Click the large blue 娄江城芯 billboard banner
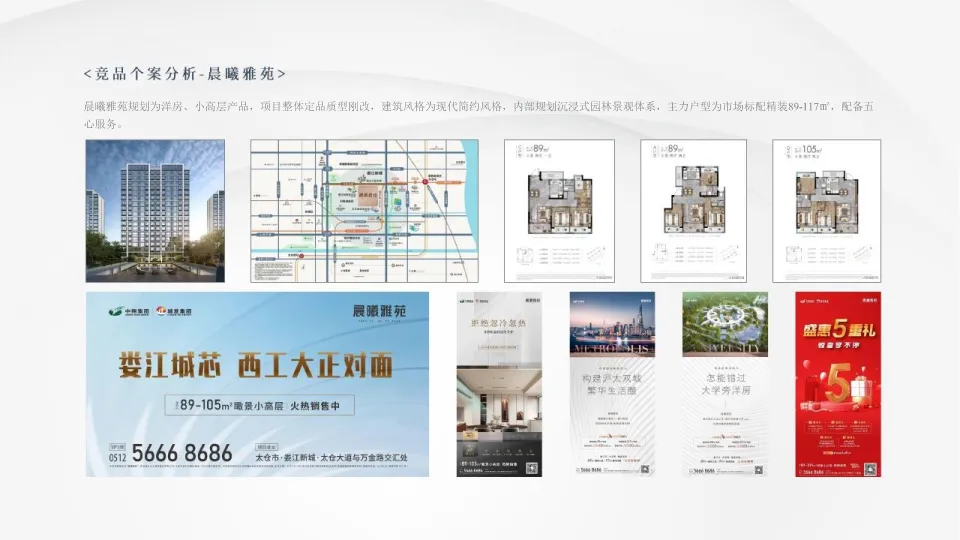Screen dimensions: 960x540 (x=257, y=384)
